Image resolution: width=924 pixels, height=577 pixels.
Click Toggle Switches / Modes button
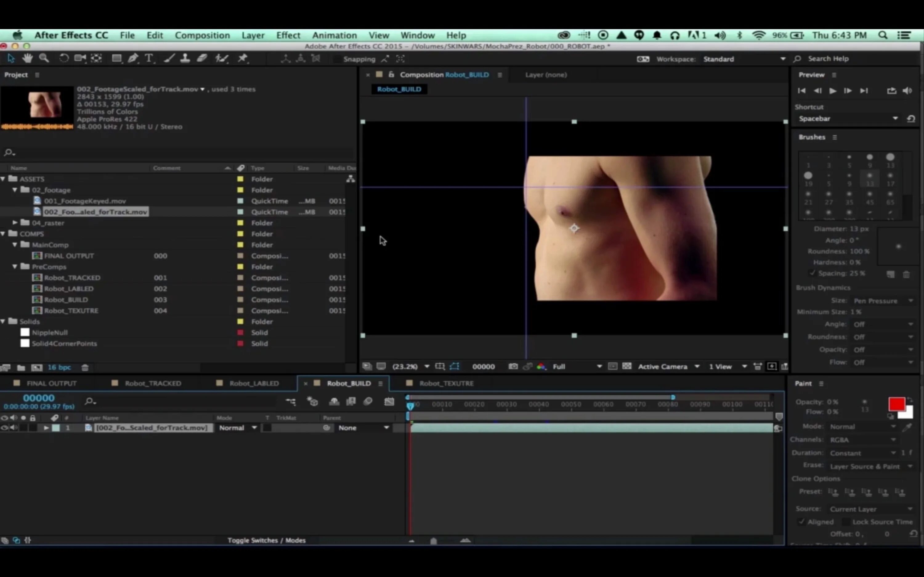266,540
